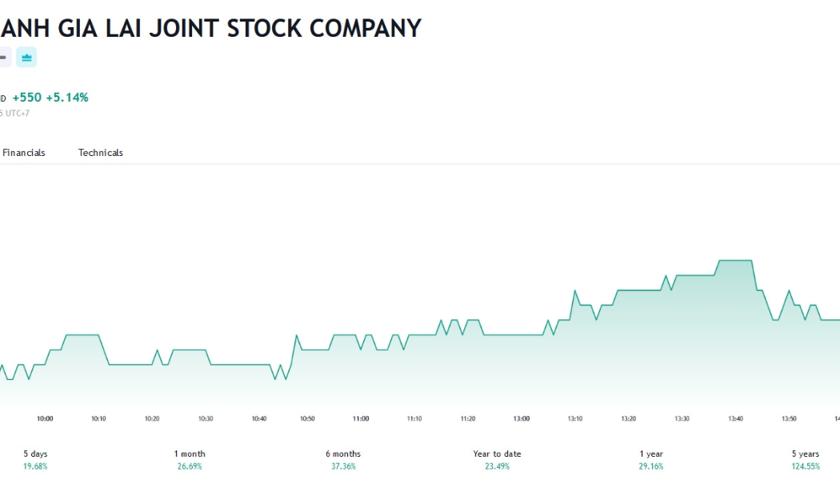Click the 19.68% five-day return value
840x504 pixels.
(35, 466)
